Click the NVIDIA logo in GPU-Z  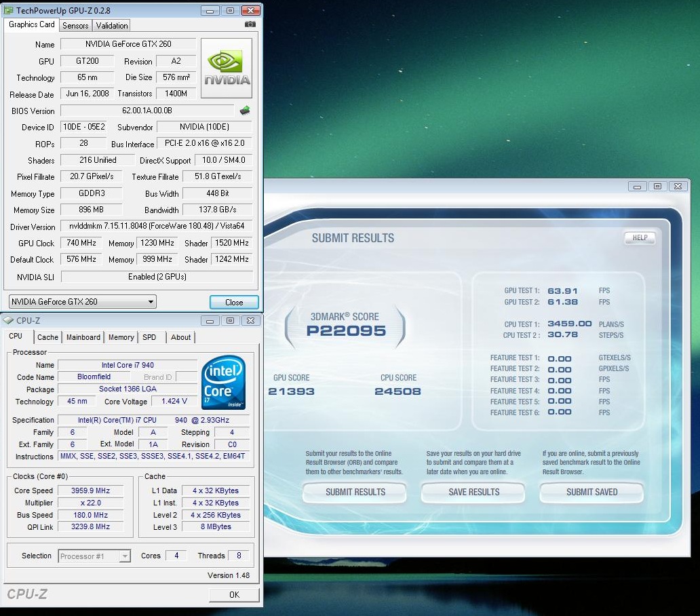(x=227, y=68)
